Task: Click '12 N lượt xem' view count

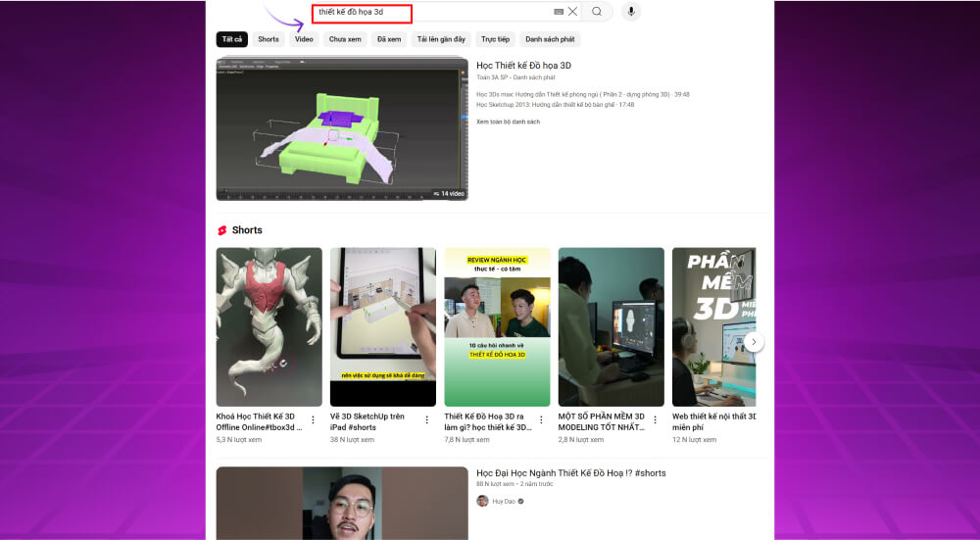Action: (694, 440)
